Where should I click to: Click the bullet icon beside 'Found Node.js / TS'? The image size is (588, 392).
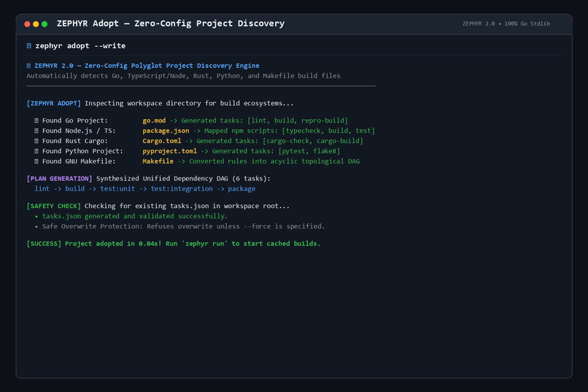click(36, 131)
